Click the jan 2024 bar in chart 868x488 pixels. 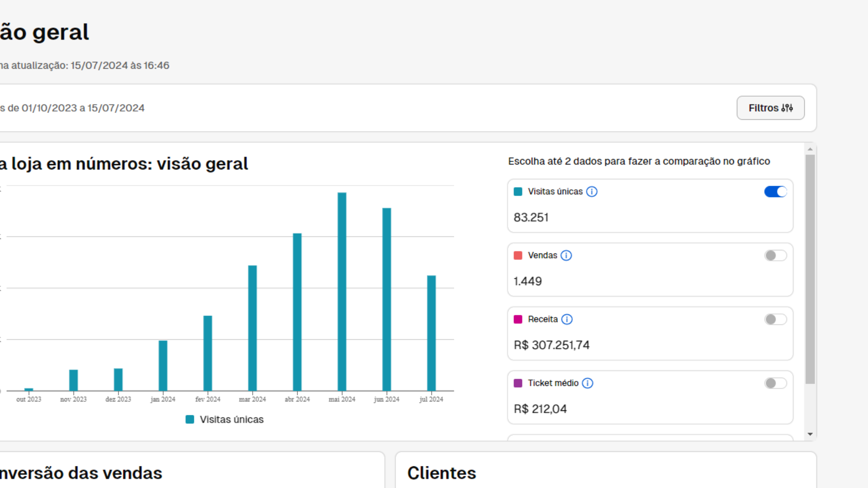(x=163, y=366)
